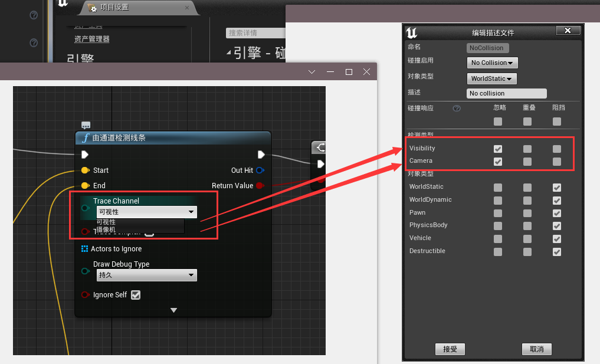Click the 接受 button
600x364 pixels.
450,349
